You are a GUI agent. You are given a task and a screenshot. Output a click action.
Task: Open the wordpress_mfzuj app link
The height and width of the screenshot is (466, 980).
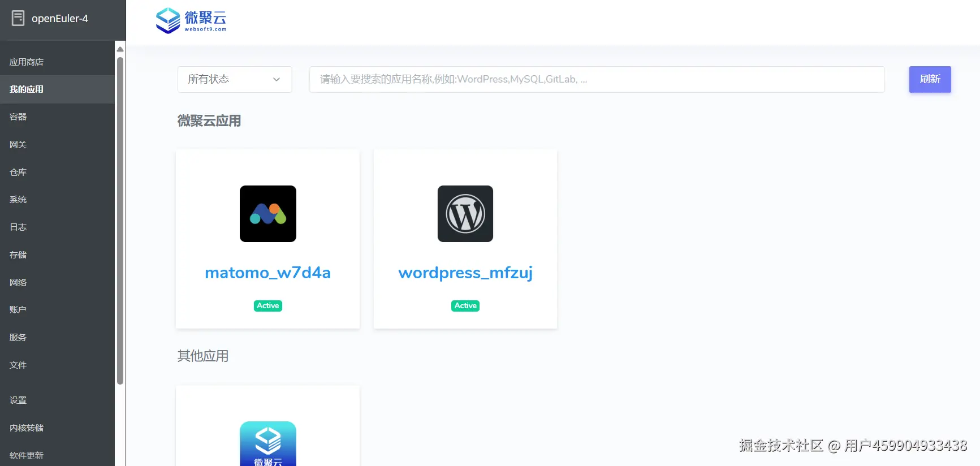[465, 273]
